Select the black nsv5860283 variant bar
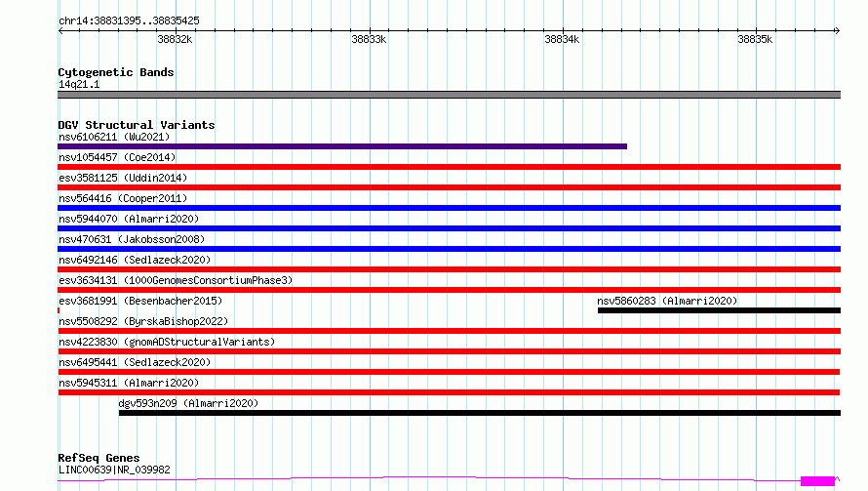The width and height of the screenshot is (868, 491). (719, 310)
